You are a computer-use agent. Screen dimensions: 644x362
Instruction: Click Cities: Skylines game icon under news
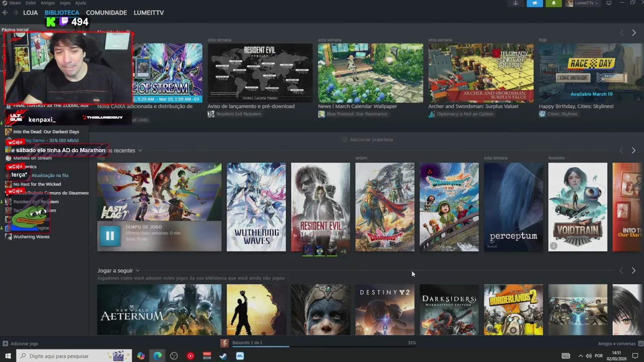[x=542, y=114]
